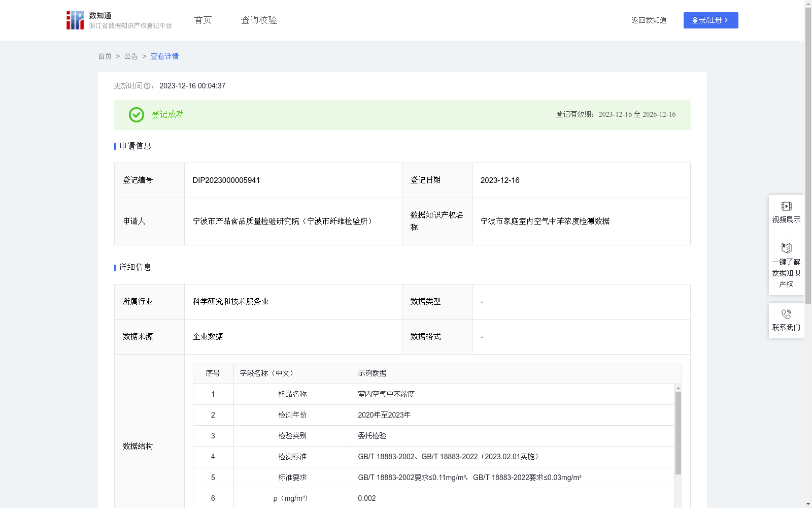The image size is (812, 508).
Task: Click the 科学研究和技术服务业 industry value
Action: pos(230,302)
